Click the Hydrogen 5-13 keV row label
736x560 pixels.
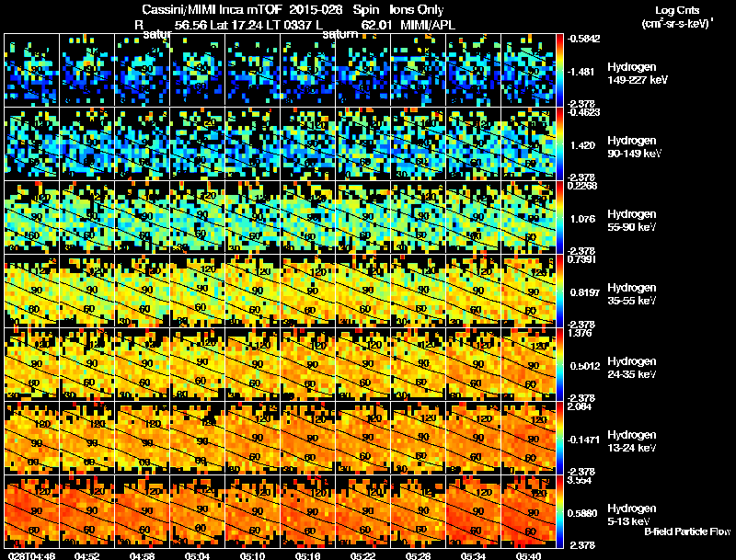pyautogui.click(x=632, y=515)
